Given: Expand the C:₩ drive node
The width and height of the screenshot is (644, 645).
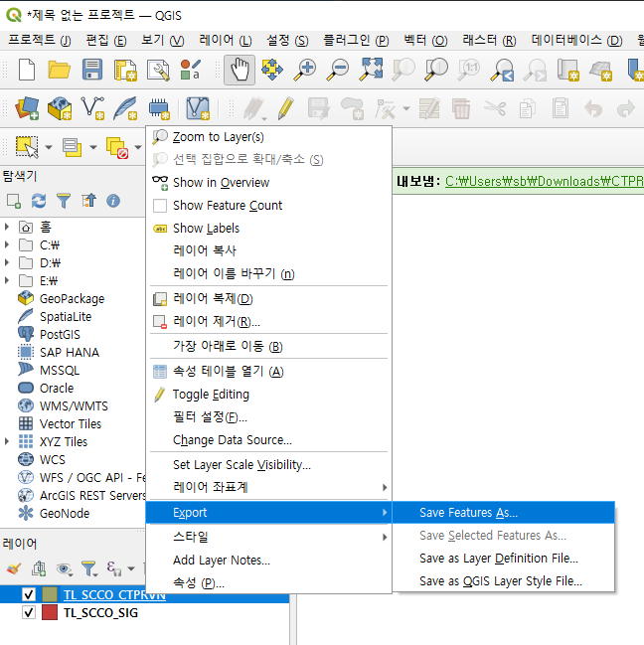Looking at the screenshot, I should click(7, 244).
